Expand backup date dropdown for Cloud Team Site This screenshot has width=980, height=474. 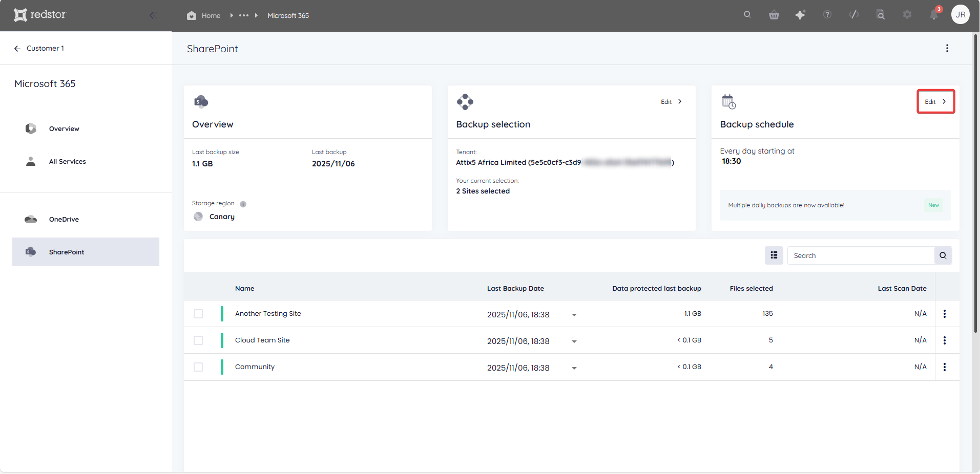pos(574,341)
